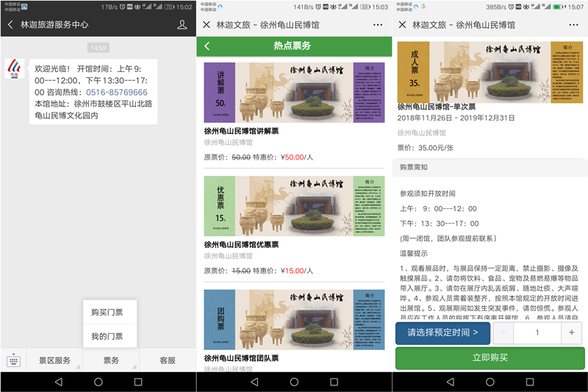Open more options in middle webpage header
This screenshot has height=392, width=588.
click(x=378, y=25)
